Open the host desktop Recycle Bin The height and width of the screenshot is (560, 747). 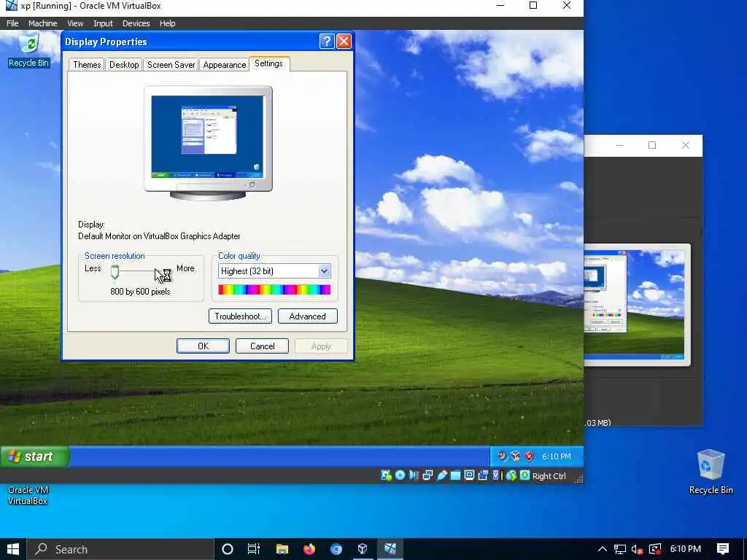tap(711, 472)
